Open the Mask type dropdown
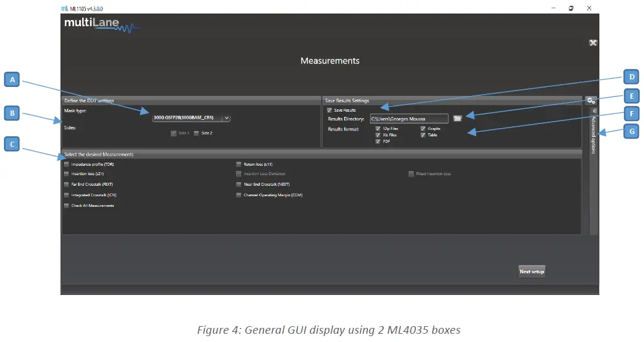Viewport: 644px width, 342px height. click(226, 118)
